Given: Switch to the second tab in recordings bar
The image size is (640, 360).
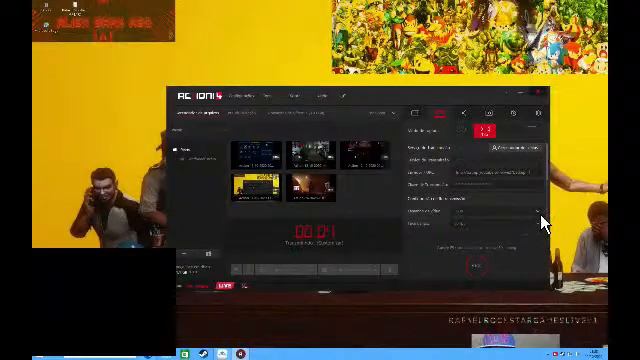Looking at the screenshot, I should tap(242, 113).
